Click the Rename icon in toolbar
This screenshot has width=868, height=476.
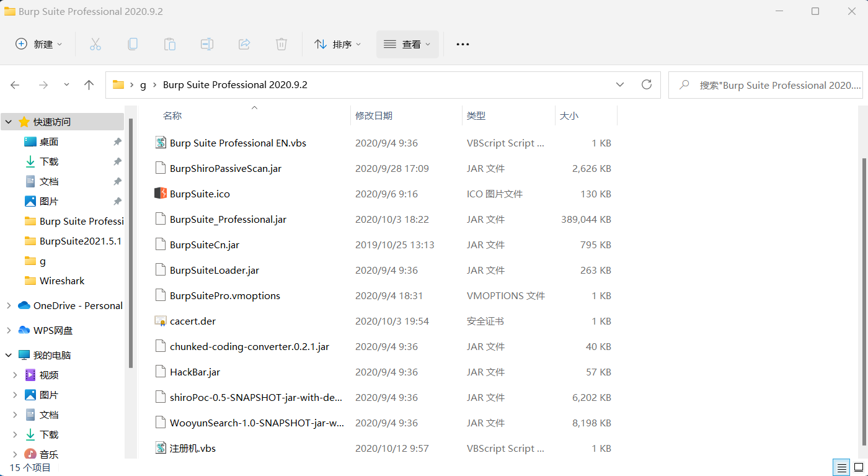tap(206, 44)
